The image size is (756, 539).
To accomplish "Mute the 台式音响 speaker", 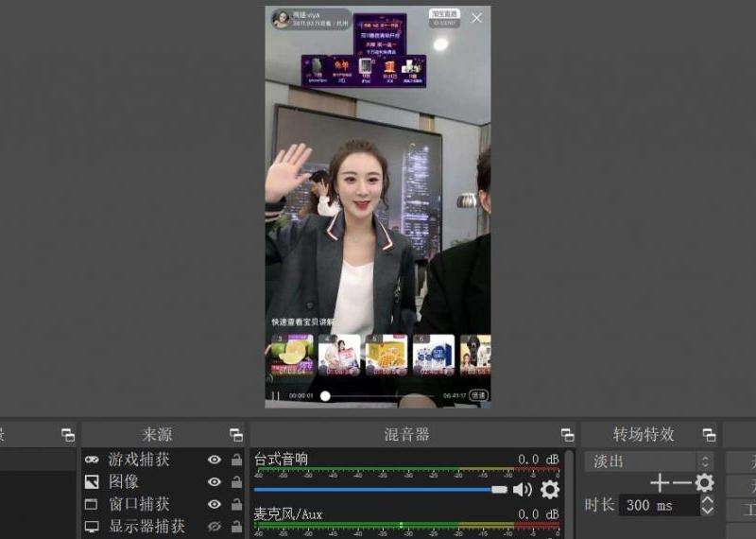I will (523, 490).
